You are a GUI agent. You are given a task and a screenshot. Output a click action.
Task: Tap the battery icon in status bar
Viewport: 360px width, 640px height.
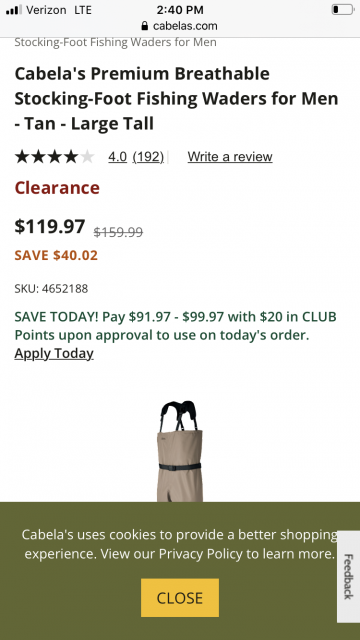click(342, 10)
